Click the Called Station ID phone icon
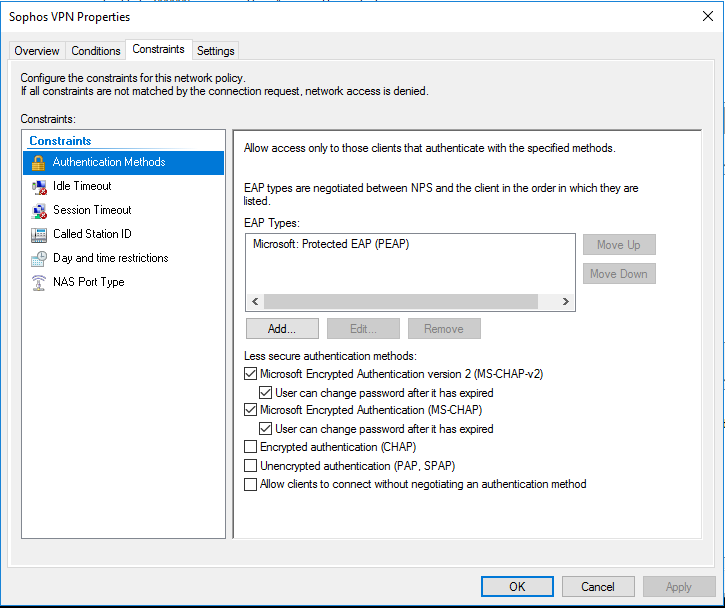 39,235
